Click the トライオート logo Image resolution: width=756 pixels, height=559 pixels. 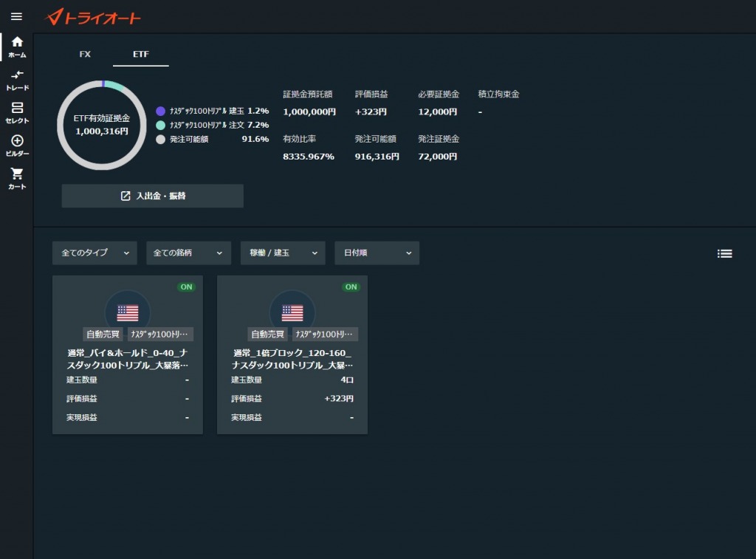[93, 17]
